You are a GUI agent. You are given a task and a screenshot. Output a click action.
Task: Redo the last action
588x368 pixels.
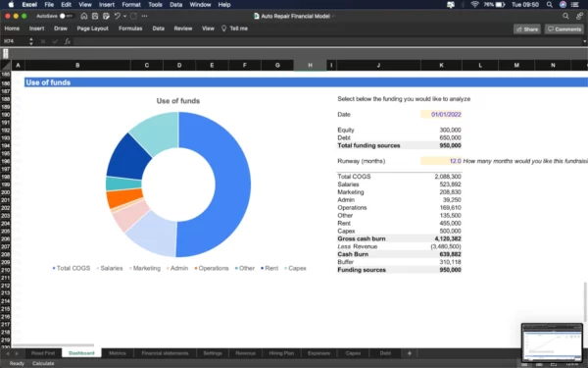(133, 16)
